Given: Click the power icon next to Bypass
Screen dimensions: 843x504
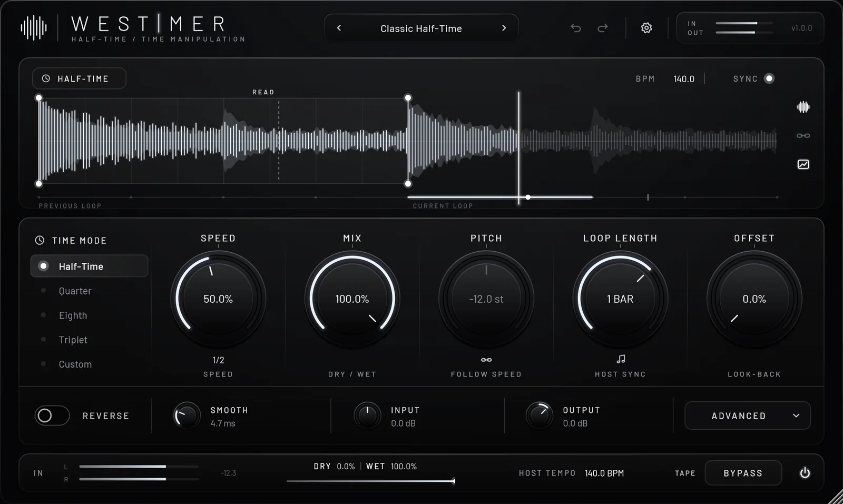Looking at the screenshot, I should (x=805, y=473).
